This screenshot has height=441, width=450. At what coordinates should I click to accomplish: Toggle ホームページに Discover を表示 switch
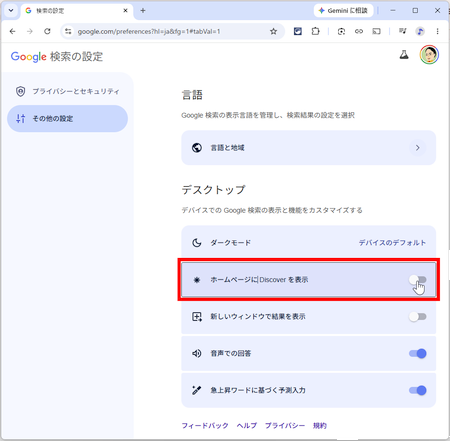(x=418, y=280)
